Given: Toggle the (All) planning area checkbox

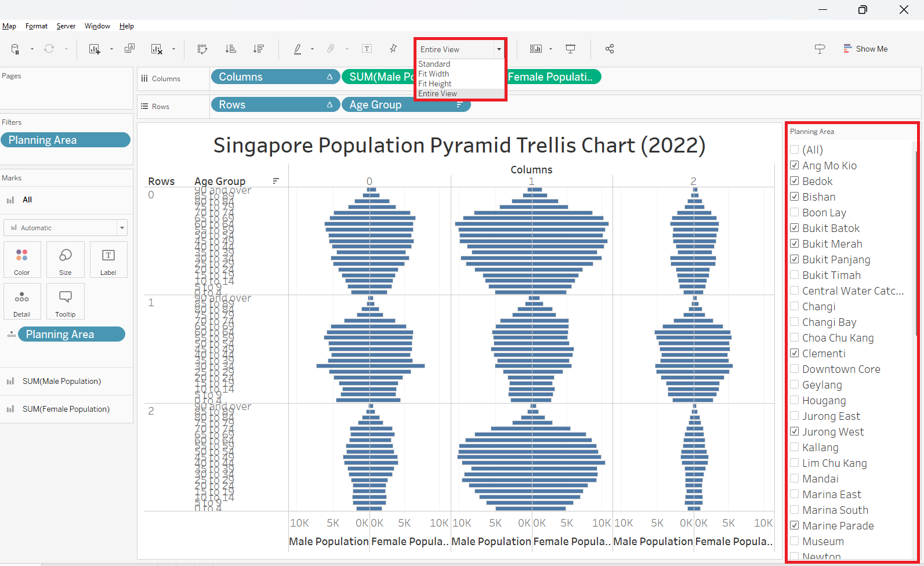Looking at the screenshot, I should coord(795,150).
